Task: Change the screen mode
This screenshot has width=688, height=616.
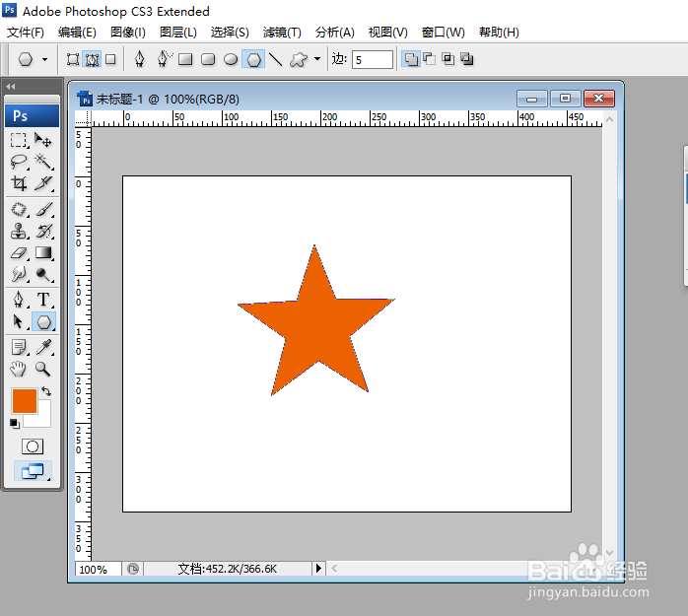Action: click(x=33, y=471)
